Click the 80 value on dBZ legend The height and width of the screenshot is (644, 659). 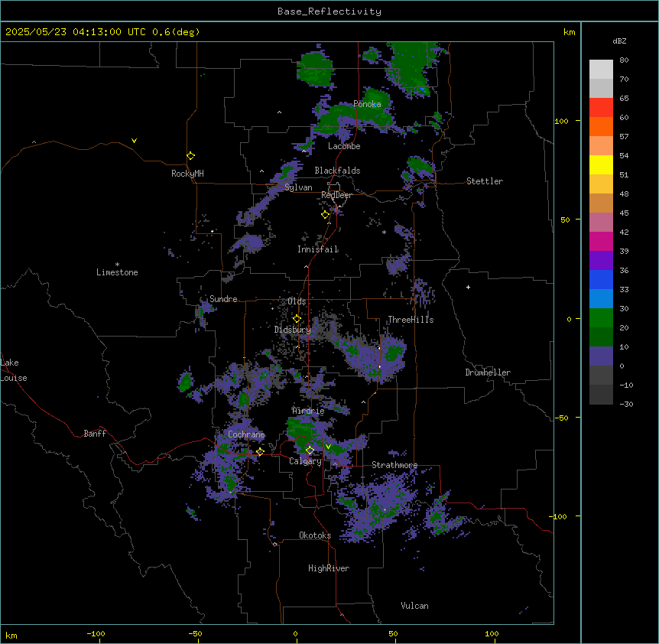[624, 60]
